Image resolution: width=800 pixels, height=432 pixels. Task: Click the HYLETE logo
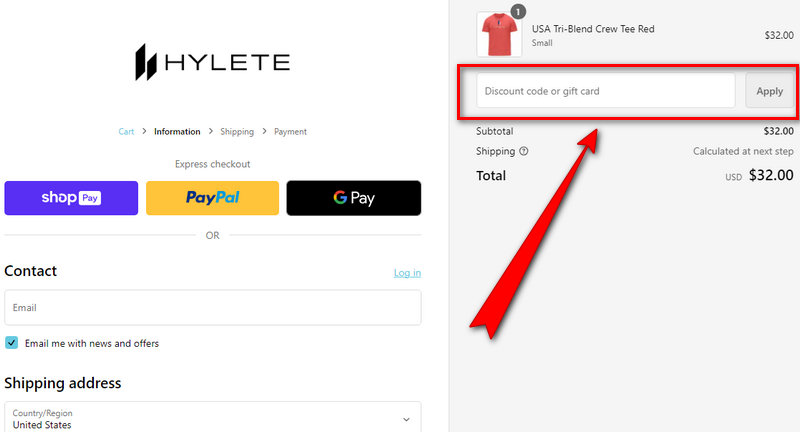click(x=213, y=62)
